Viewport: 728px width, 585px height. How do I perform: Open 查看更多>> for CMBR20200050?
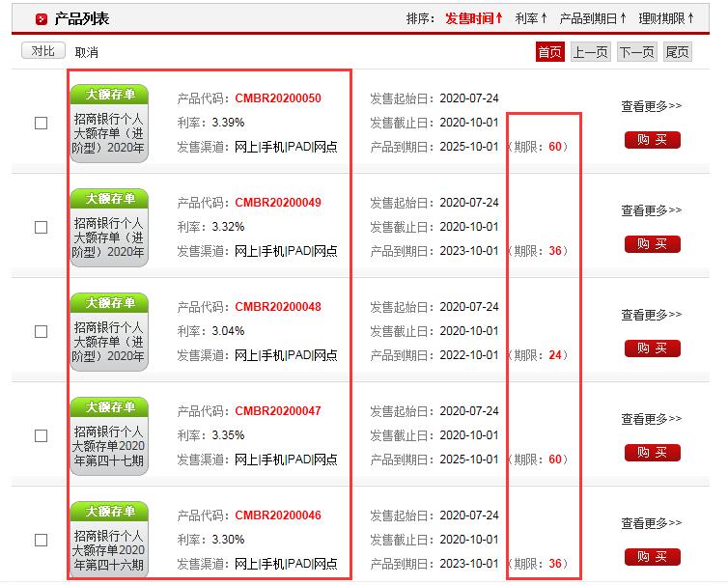coord(652,106)
